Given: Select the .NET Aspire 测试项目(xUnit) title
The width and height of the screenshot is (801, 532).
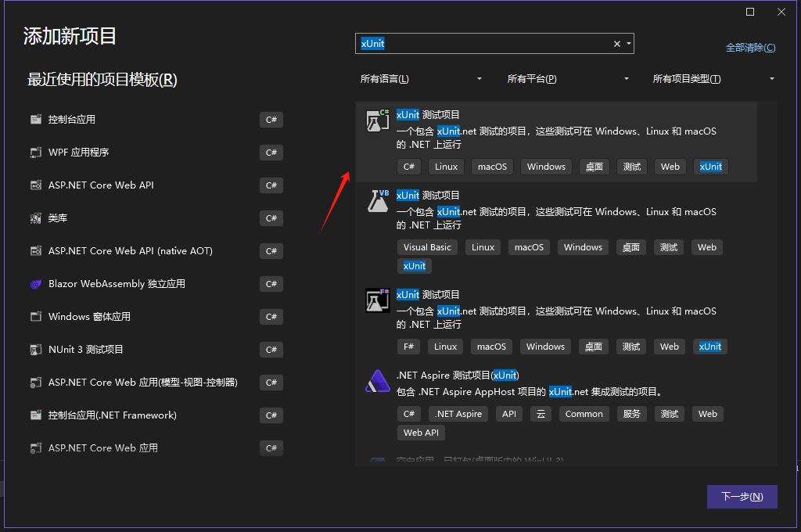Looking at the screenshot, I should pyautogui.click(x=458, y=375).
